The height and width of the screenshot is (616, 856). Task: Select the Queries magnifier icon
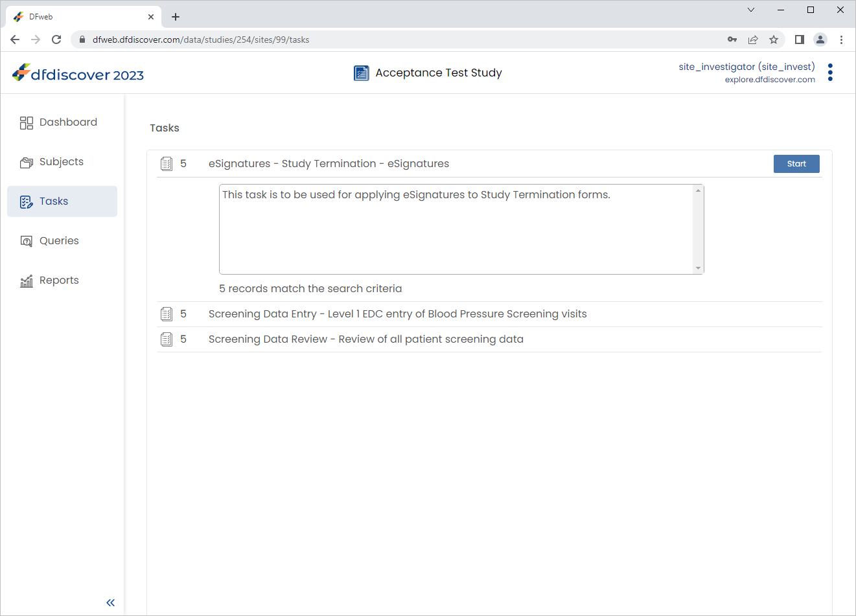coord(26,241)
